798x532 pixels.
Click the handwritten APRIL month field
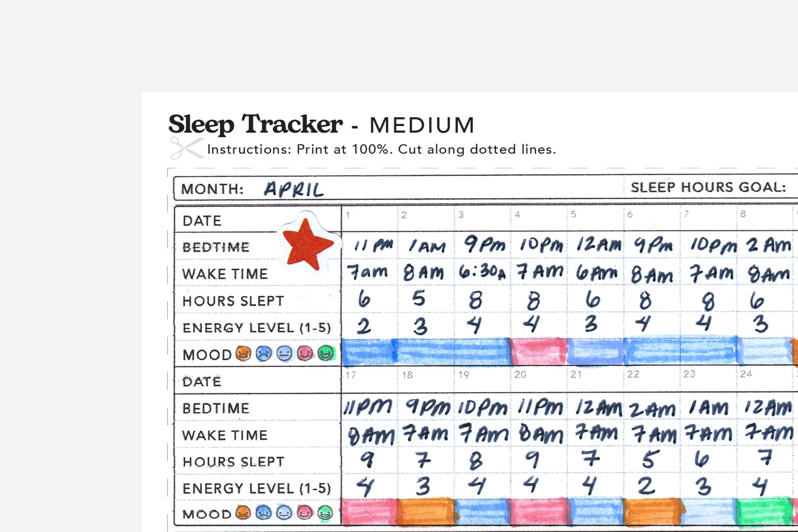(x=294, y=189)
